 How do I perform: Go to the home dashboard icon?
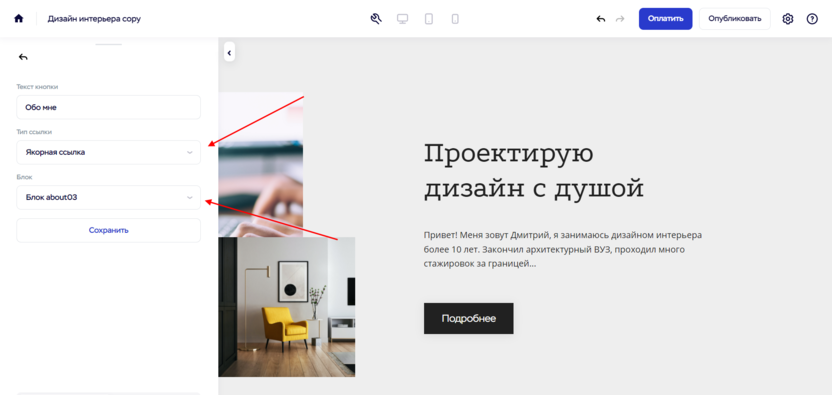coord(19,19)
